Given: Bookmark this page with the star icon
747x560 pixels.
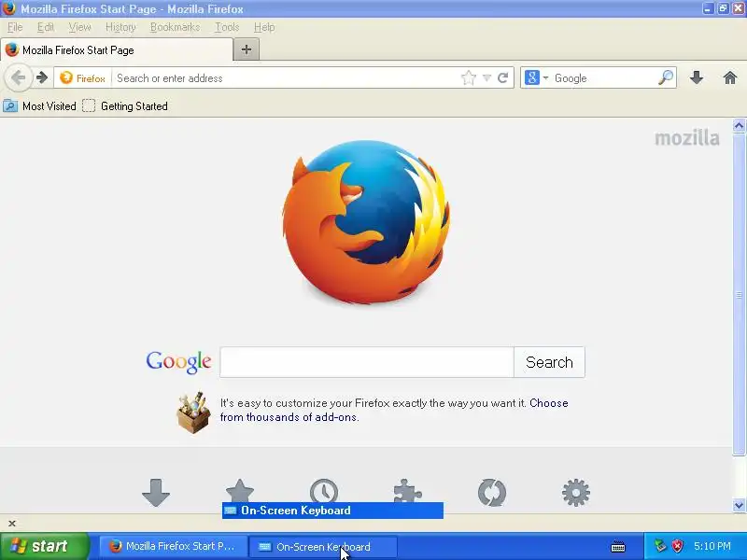Looking at the screenshot, I should pos(469,77).
